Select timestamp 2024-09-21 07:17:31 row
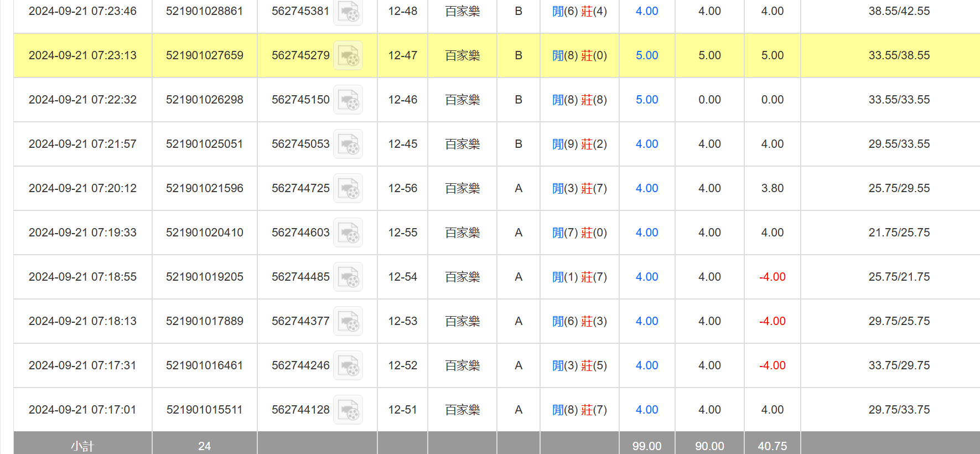 coord(82,365)
